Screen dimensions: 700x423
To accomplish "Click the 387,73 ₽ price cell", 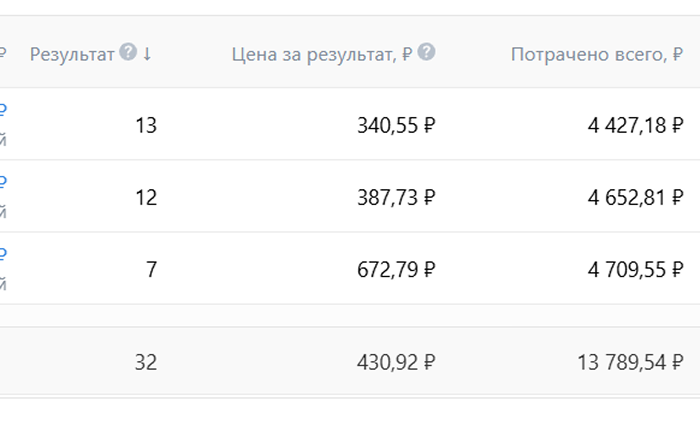I will pos(396,197).
